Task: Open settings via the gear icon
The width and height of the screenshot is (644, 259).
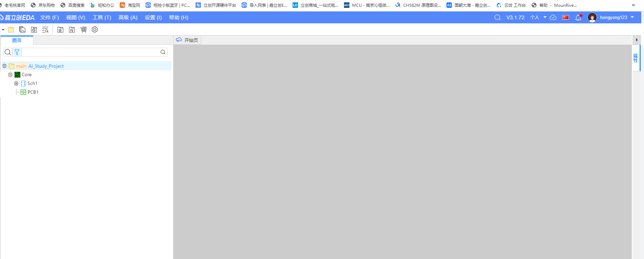Action: (95, 30)
